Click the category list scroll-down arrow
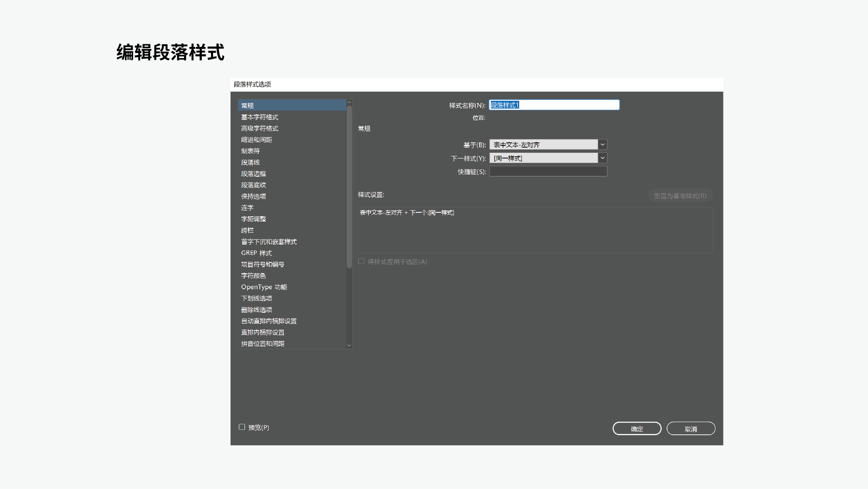 [349, 346]
